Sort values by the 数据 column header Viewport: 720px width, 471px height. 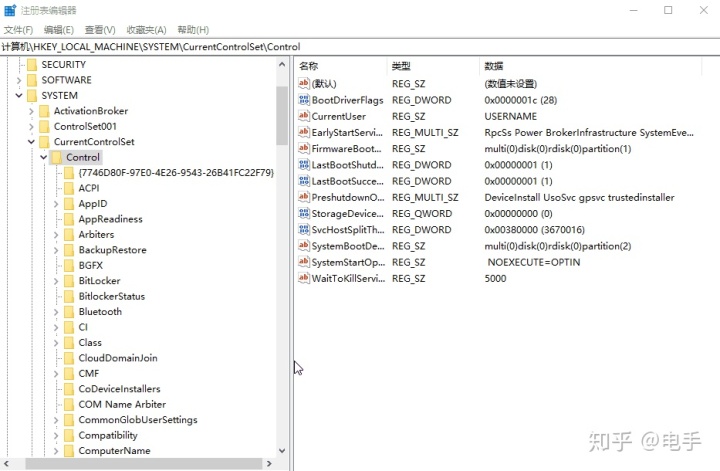[591, 66]
